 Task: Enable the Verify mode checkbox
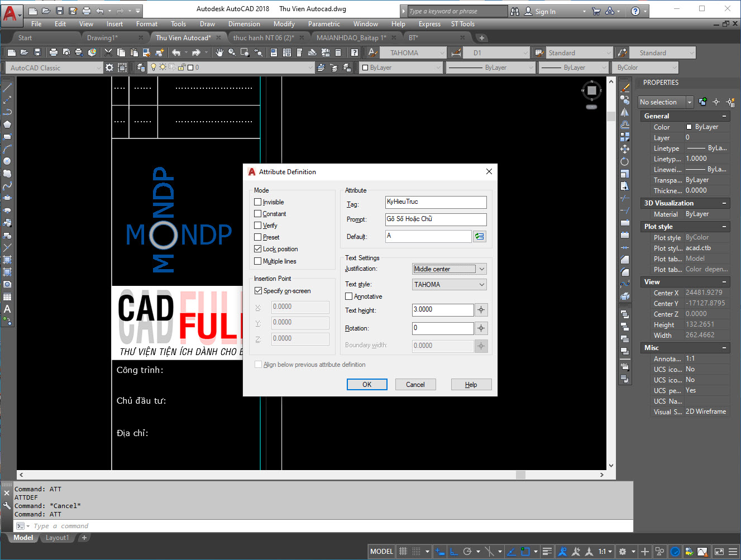point(257,226)
